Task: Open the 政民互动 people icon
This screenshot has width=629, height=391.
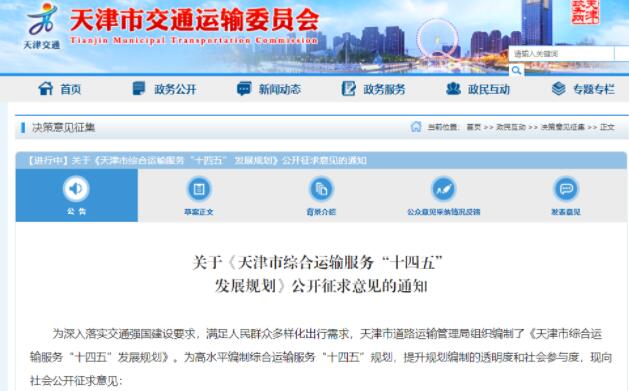Action: (x=453, y=89)
